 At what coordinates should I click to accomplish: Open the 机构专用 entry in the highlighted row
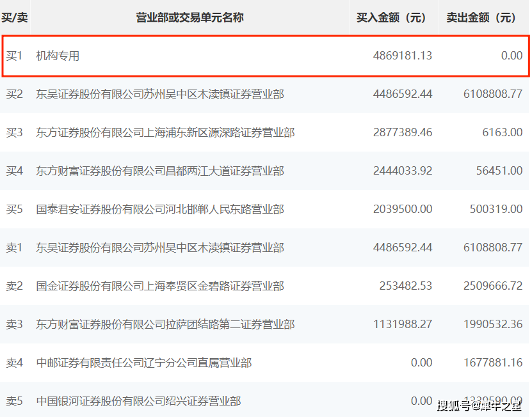click(x=58, y=56)
